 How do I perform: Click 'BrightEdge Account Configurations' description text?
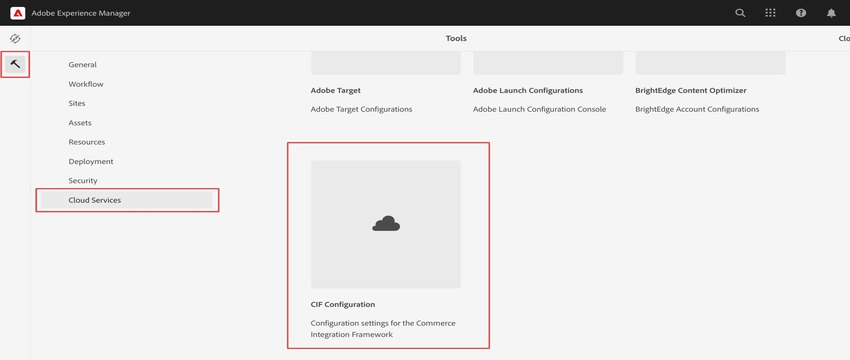click(x=697, y=110)
